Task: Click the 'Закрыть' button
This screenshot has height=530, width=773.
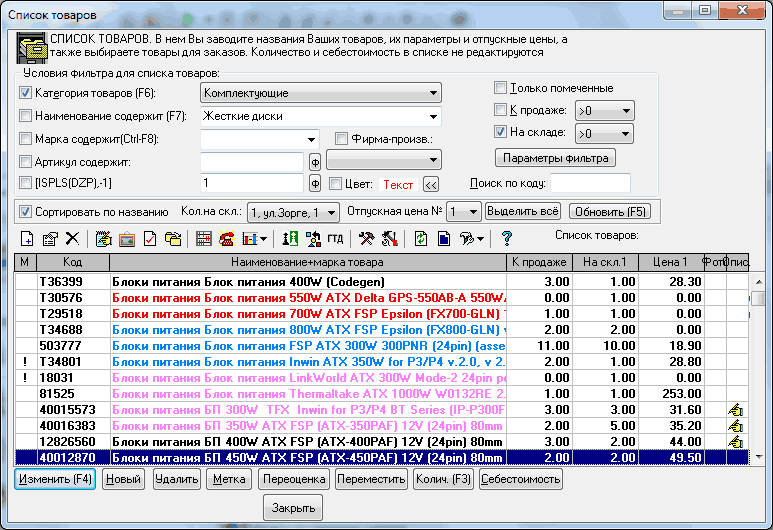Action: click(x=293, y=507)
